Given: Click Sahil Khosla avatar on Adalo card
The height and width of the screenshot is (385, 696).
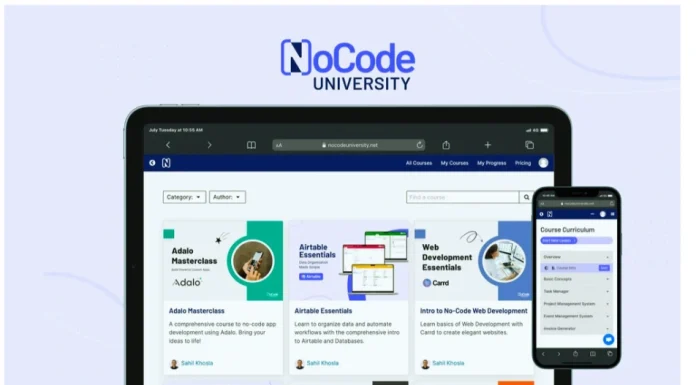Looking at the screenshot, I should (x=174, y=364).
